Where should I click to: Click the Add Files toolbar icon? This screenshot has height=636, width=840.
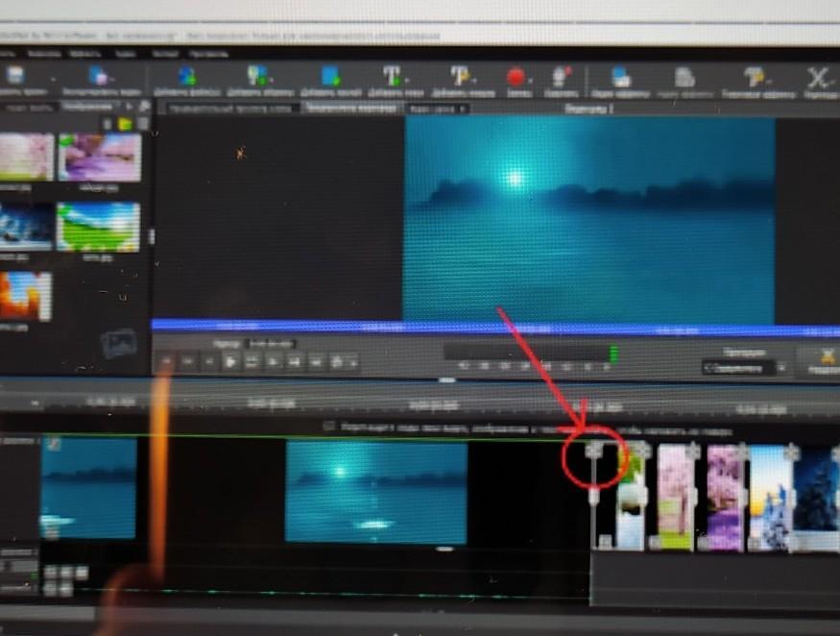click(x=187, y=76)
